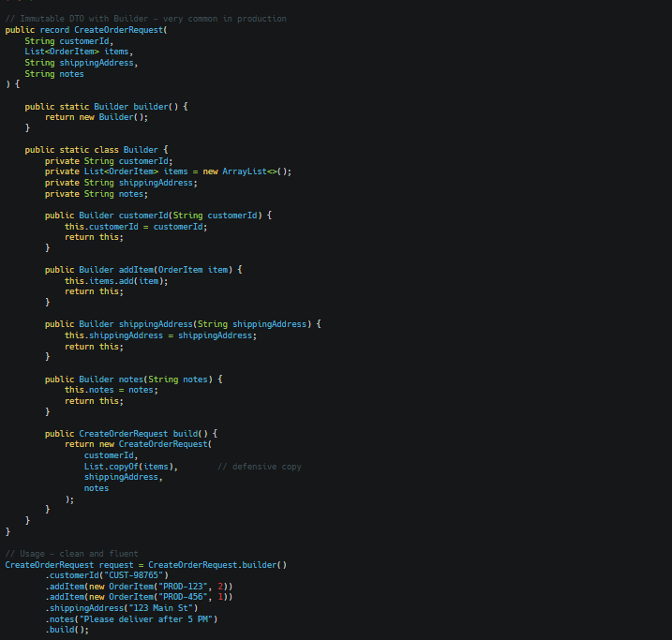Viewport: 672px width, 640px height.
Task: Click the line "this.notes = notes;"
Action: (112, 390)
